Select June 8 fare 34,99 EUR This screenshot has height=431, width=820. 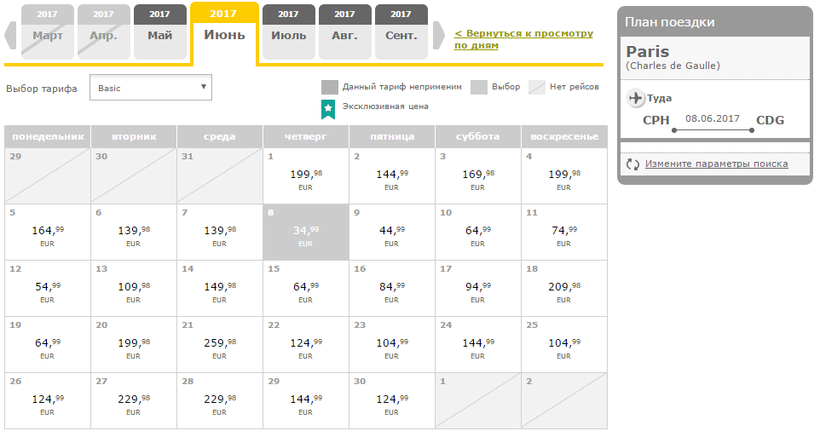pyautogui.click(x=306, y=231)
